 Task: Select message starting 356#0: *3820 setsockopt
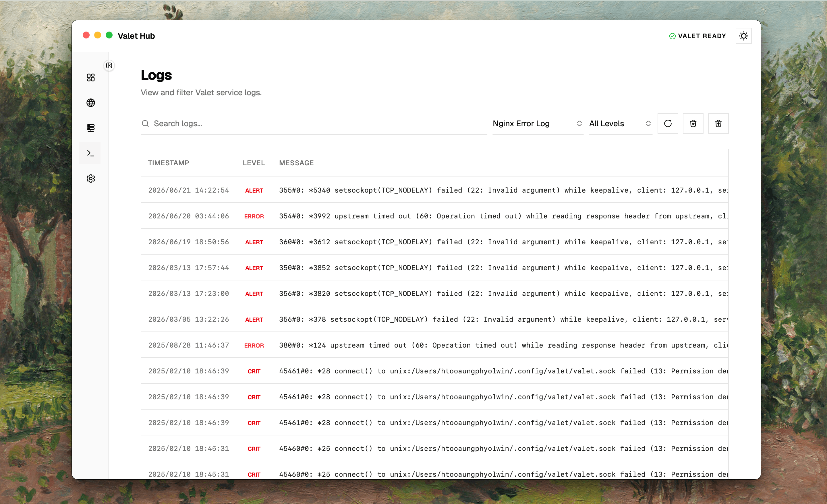(503, 294)
